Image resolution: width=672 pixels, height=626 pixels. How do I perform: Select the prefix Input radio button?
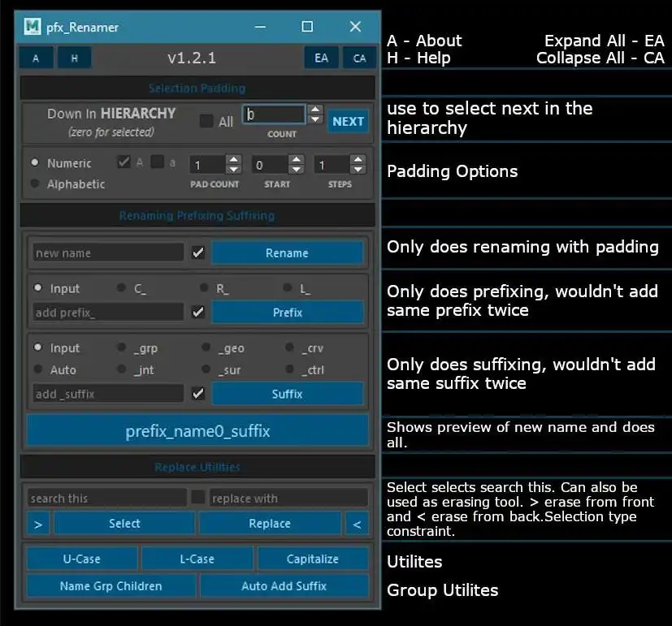[38, 287]
